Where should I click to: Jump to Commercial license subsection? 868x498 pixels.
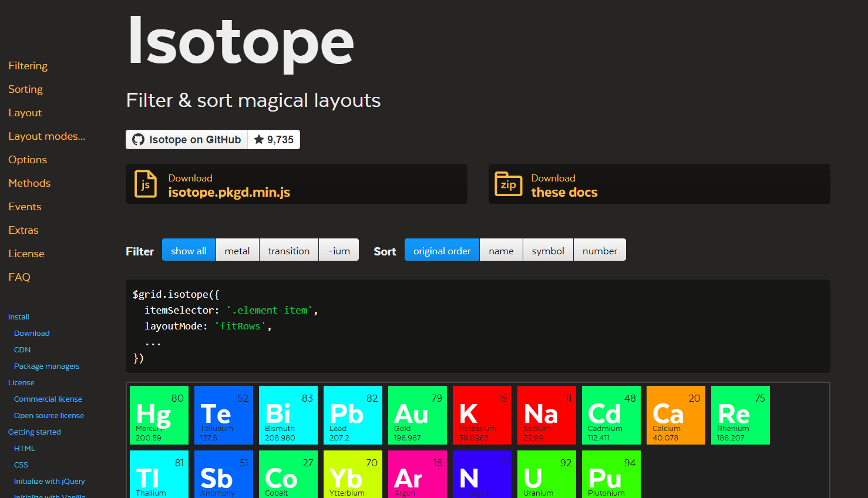click(48, 399)
